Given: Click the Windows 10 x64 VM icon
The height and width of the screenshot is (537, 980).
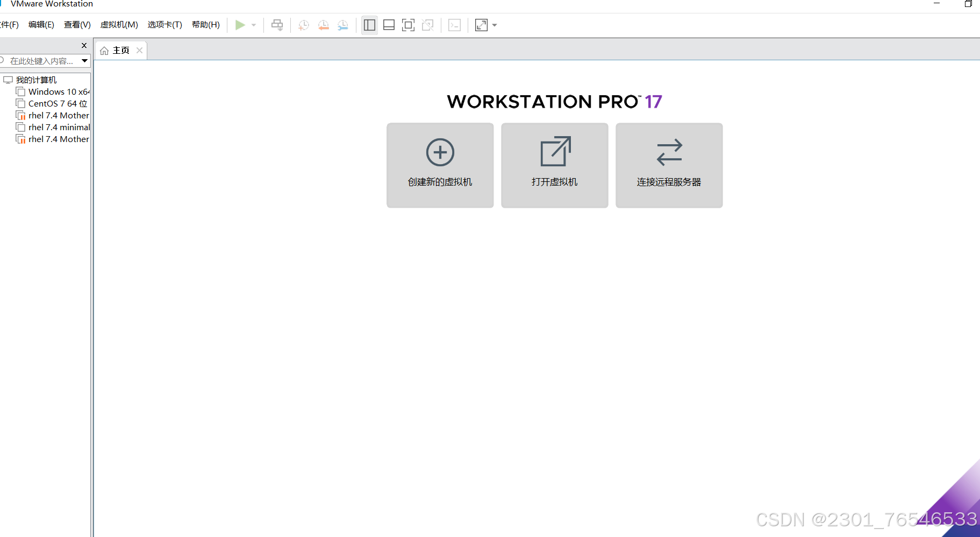Looking at the screenshot, I should point(20,91).
